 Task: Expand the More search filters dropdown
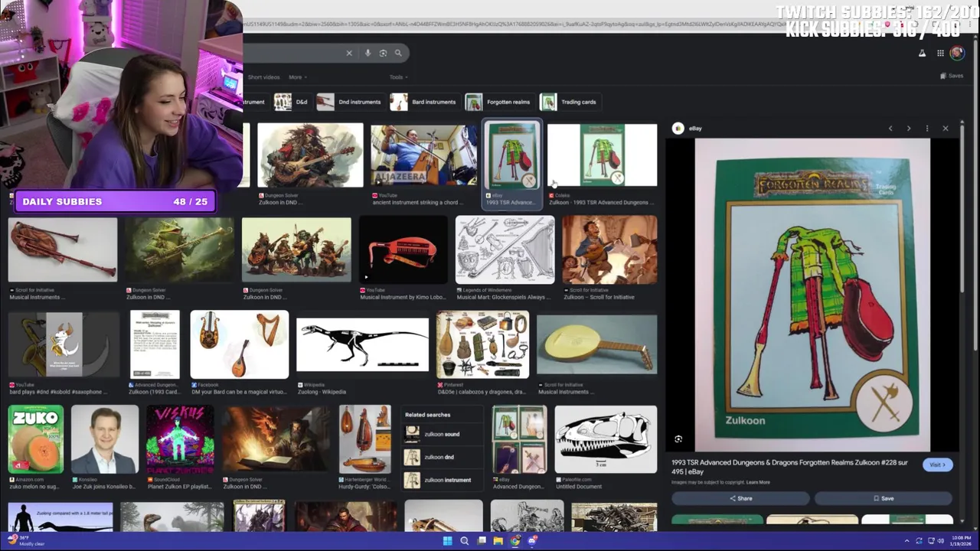(x=296, y=77)
